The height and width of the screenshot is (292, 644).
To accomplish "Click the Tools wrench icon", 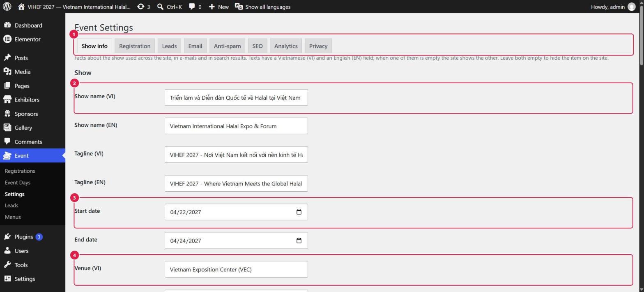I will [7, 265].
